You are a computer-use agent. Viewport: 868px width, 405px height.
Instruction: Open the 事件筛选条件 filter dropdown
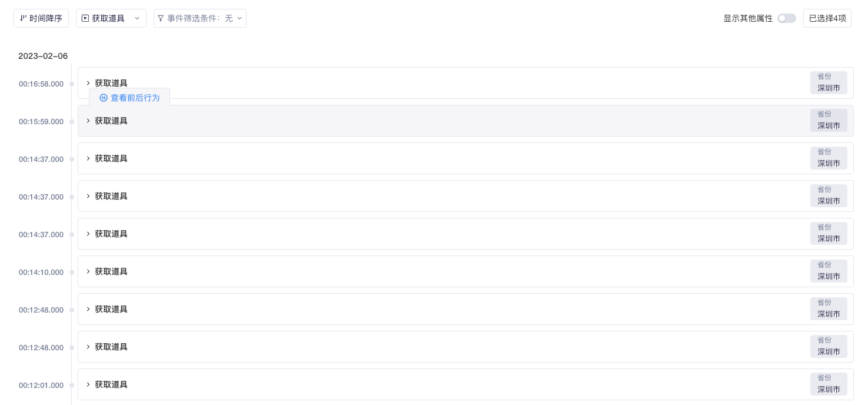pyautogui.click(x=240, y=18)
